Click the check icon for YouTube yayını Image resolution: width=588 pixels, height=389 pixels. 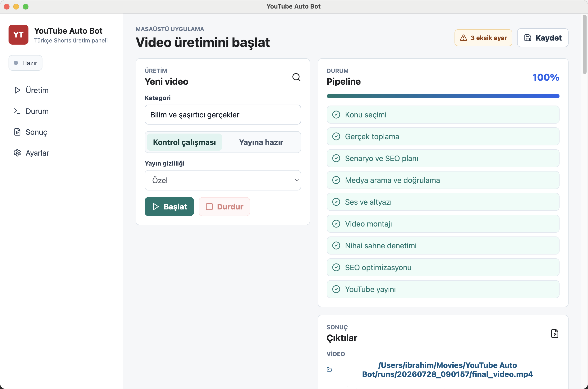click(336, 289)
